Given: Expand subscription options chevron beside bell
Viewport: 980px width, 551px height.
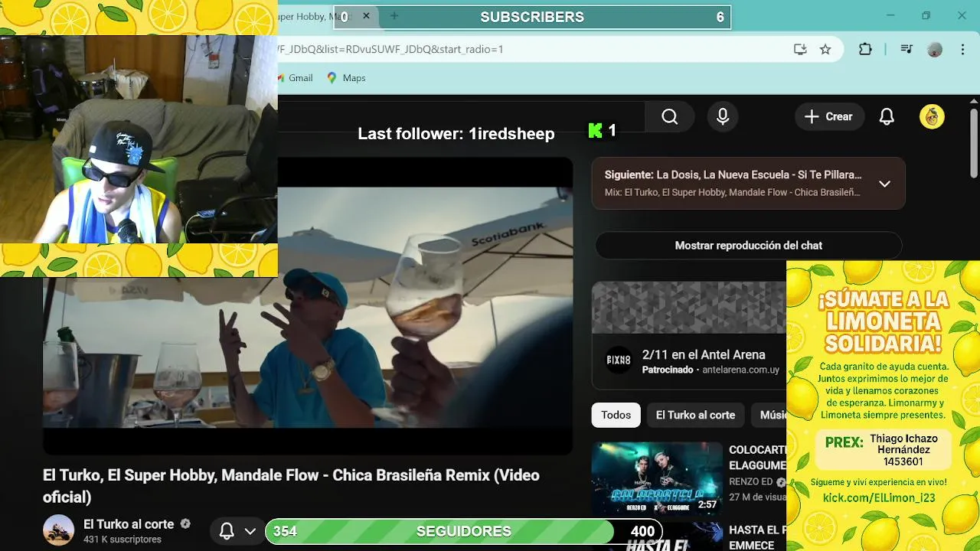Looking at the screenshot, I should click(x=250, y=531).
